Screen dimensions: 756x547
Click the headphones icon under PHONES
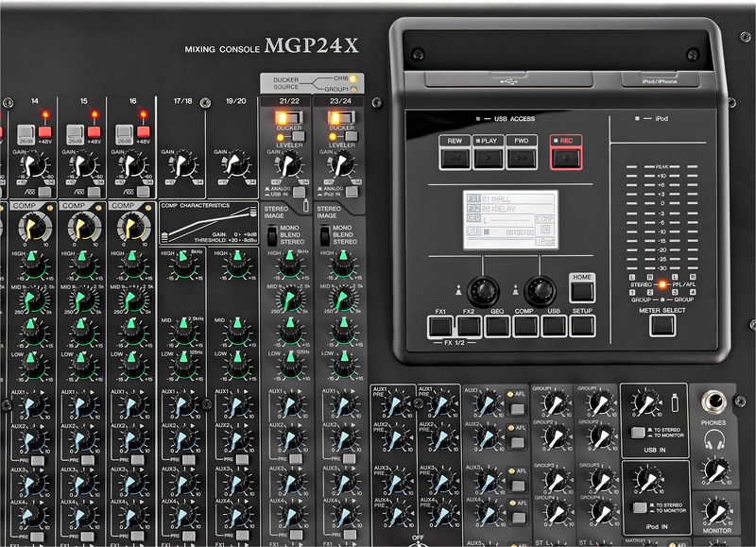(714, 439)
